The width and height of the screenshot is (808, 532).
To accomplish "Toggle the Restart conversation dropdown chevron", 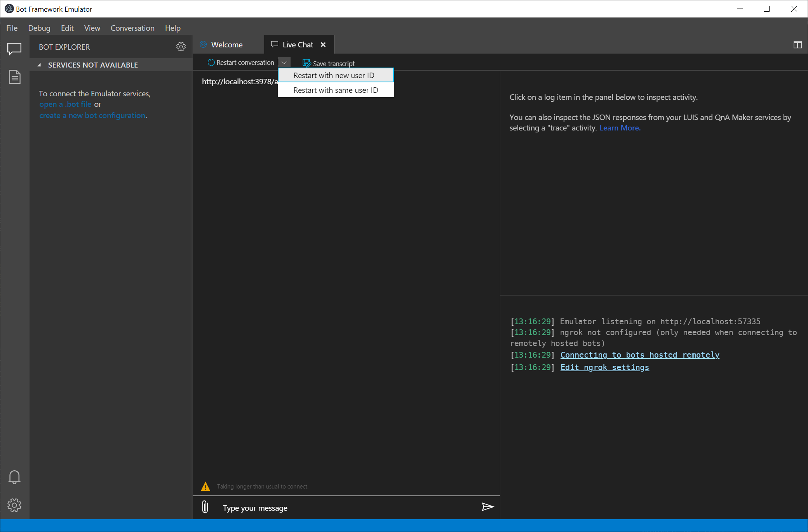I will pyautogui.click(x=284, y=63).
